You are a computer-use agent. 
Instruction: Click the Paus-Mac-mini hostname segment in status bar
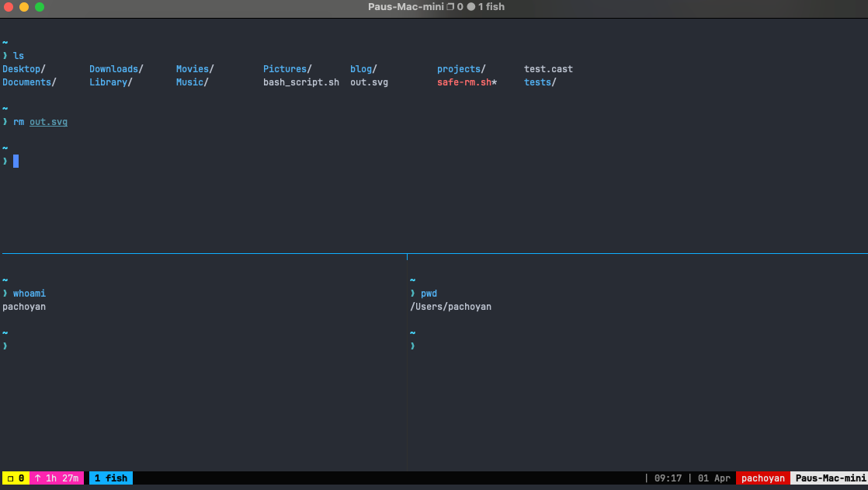pyautogui.click(x=830, y=478)
